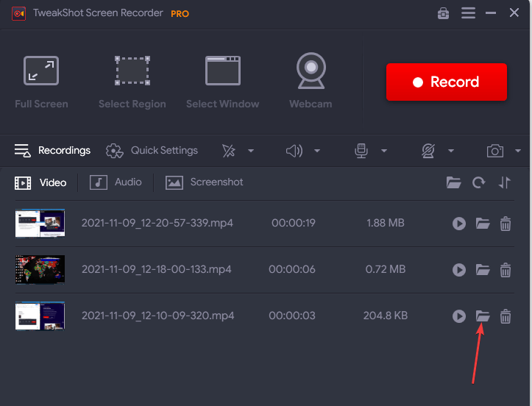Open folder location of 2021-11-09_12-10-09-320.mp4
The image size is (532, 406).
tap(483, 316)
